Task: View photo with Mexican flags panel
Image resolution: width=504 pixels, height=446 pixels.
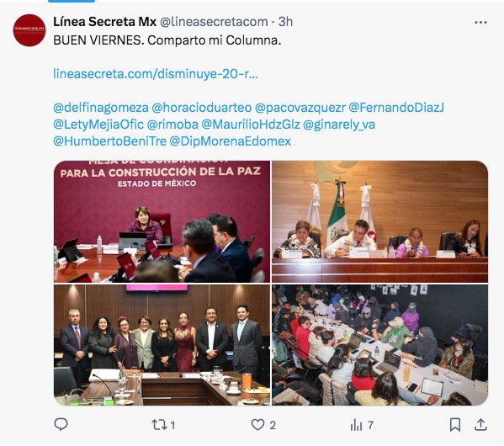Action: pyautogui.click(x=380, y=221)
